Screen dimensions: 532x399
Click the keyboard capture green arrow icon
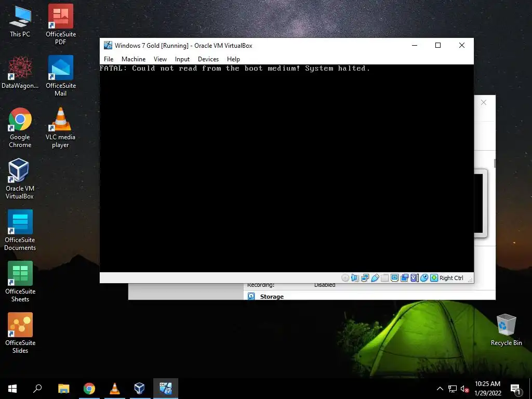point(434,278)
